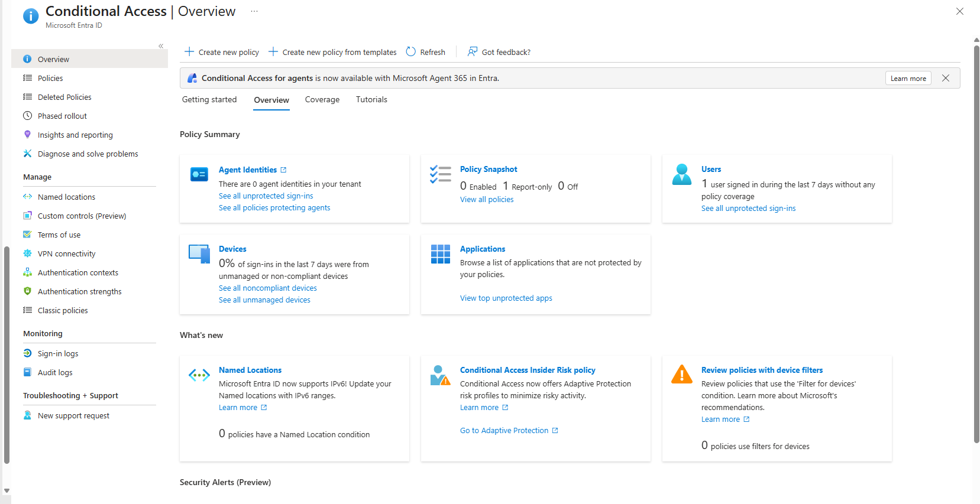This screenshot has height=504, width=980.
Task: Click the Named Locations card arrows icon
Action: [199, 375]
